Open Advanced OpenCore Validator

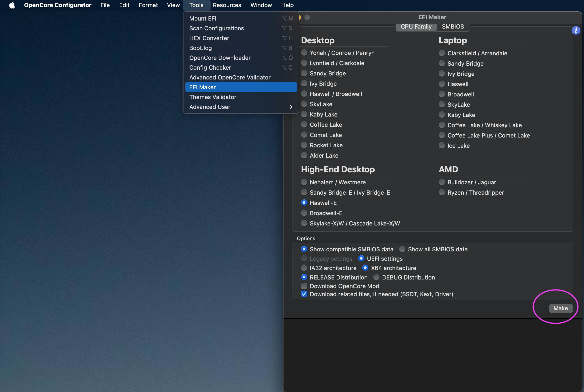pyautogui.click(x=241, y=77)
